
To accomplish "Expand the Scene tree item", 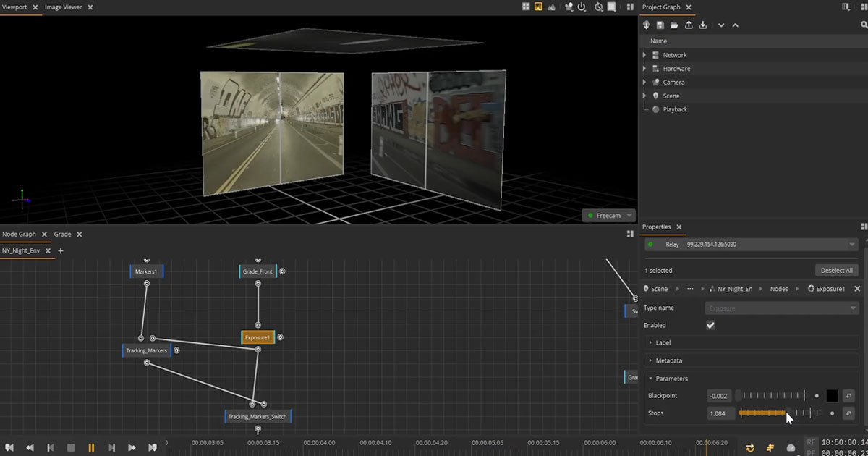I will point(644,96).
